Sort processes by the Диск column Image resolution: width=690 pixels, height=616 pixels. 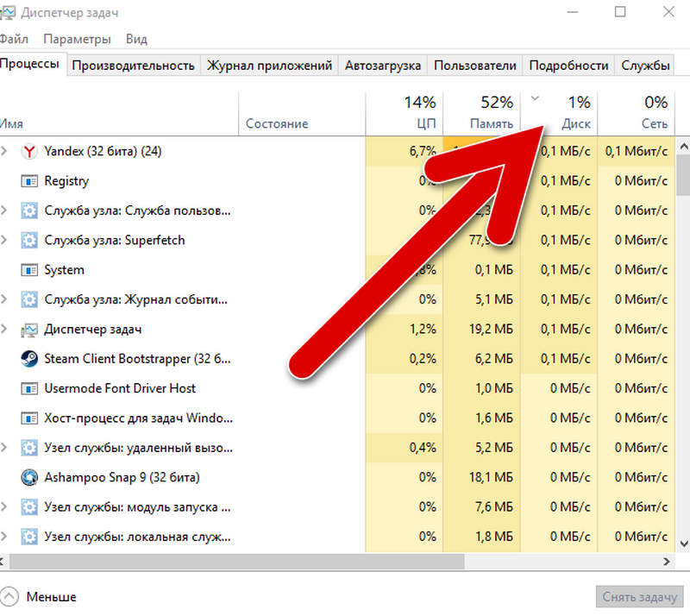pyautogui.click(x=559, y=114)
